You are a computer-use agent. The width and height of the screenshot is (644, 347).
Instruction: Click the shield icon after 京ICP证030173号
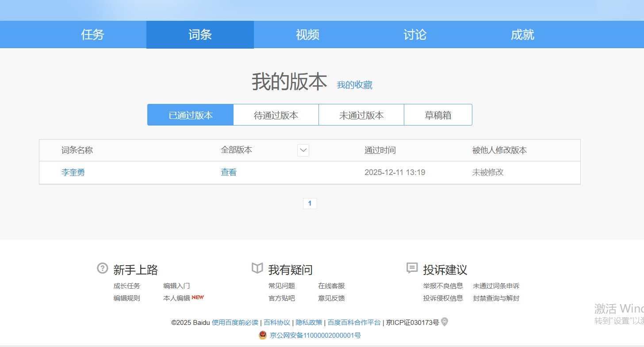[445, 322]
